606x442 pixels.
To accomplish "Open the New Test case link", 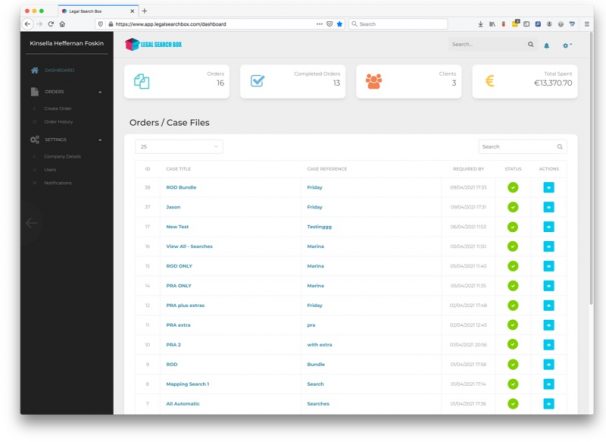I will 177,227.
